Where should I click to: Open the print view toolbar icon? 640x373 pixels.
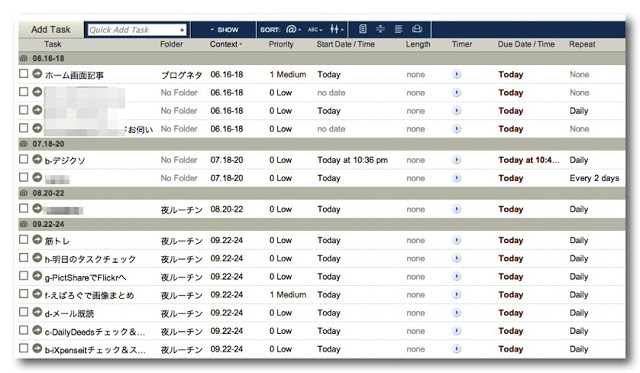417,29
